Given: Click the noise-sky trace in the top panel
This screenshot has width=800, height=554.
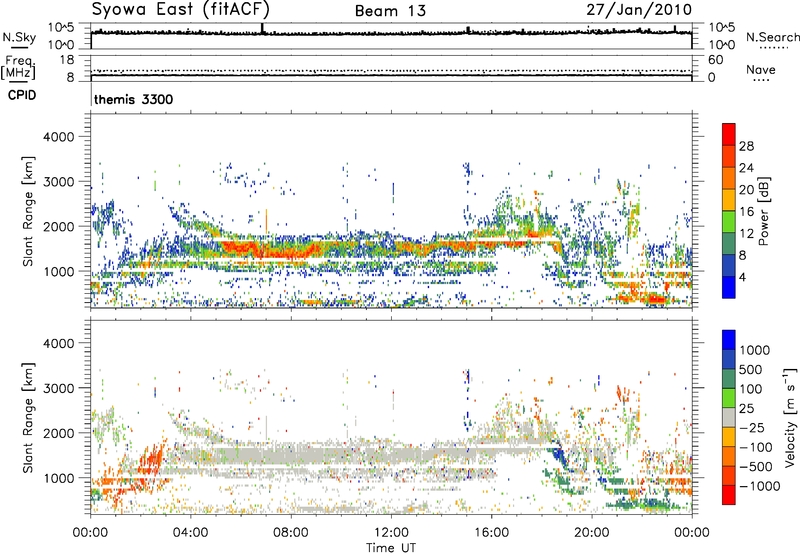Looking at the screenshot, I should click(391, 33).
